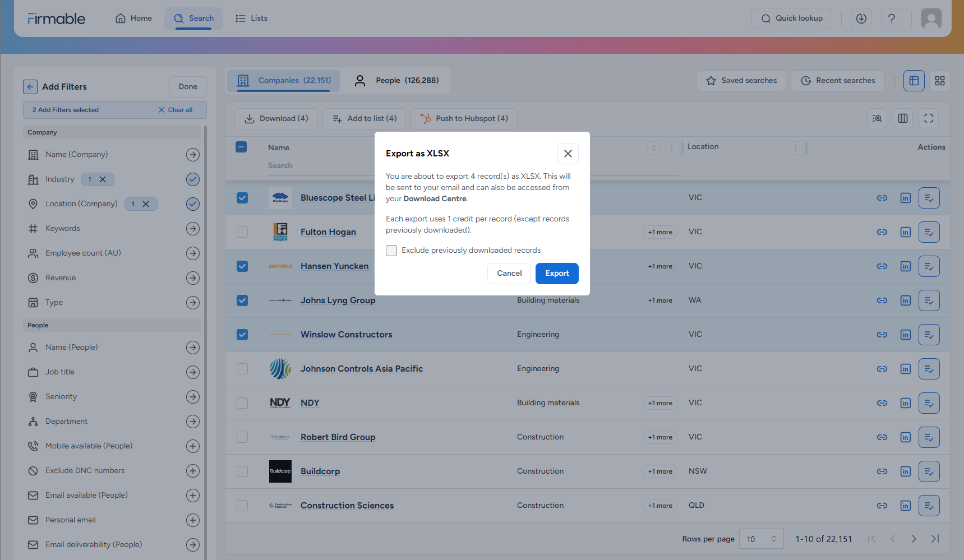The height and width of the screenshot is (560, 964).
Task: Confirm with the Export button
Action: point(557,274)
